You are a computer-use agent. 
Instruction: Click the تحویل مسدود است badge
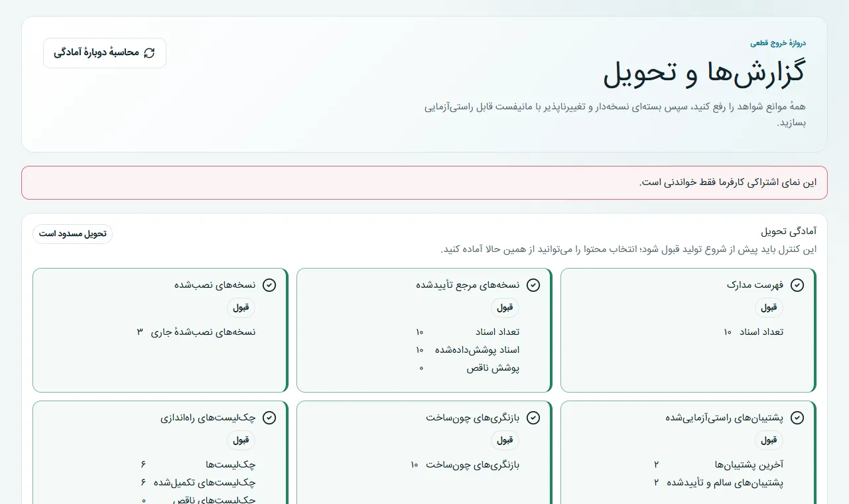tap(73, 234)
